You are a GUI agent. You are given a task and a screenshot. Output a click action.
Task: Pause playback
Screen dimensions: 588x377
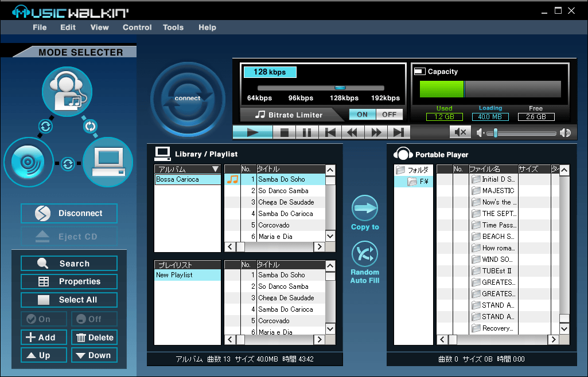pyautogui.click(x=307, y=132)
